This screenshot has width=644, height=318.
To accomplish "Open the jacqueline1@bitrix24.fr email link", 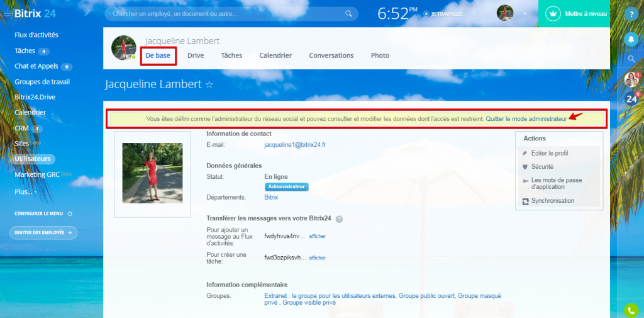I will pos(296,145).
